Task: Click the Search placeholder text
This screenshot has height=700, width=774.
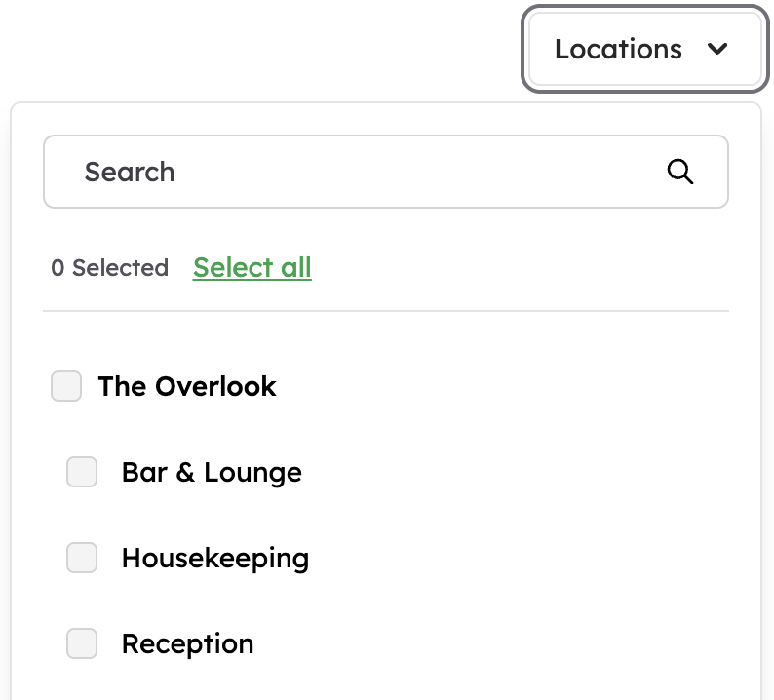Action: pyautogui.click(x=130, y=172)
